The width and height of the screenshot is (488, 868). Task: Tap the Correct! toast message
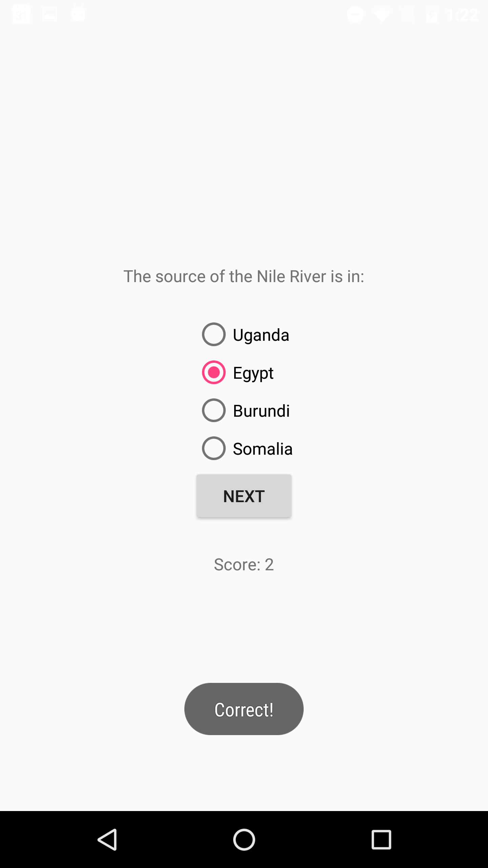point(244,709)
